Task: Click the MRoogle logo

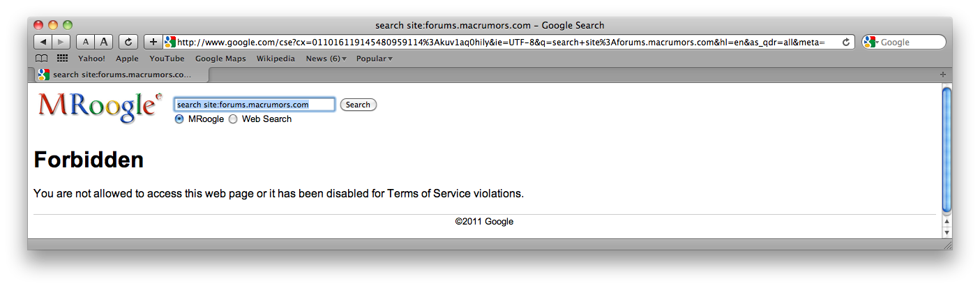Action: point(99,107)
